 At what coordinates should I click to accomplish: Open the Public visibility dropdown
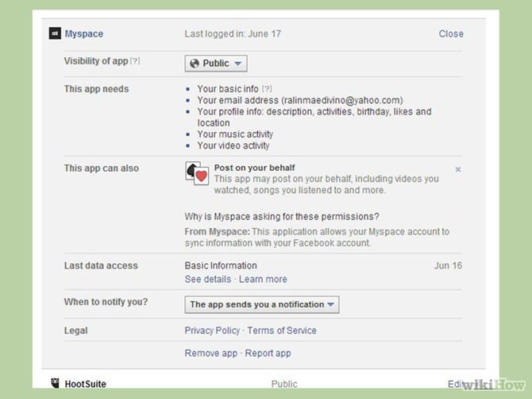coord(216,64)
